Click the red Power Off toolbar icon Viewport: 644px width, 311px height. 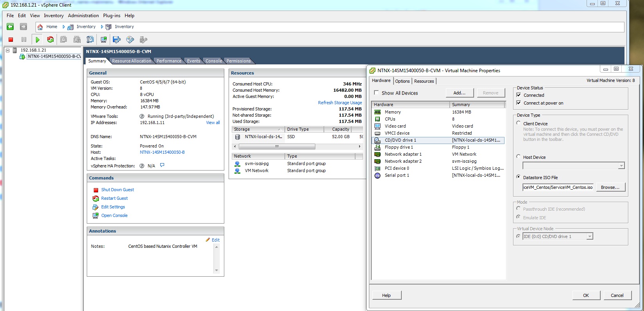11,39
